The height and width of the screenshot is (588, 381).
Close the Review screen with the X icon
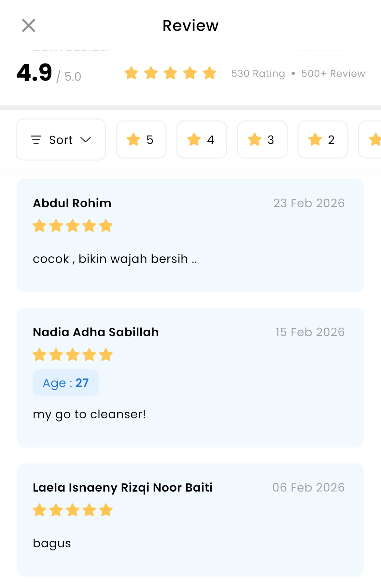pos(29,25)
